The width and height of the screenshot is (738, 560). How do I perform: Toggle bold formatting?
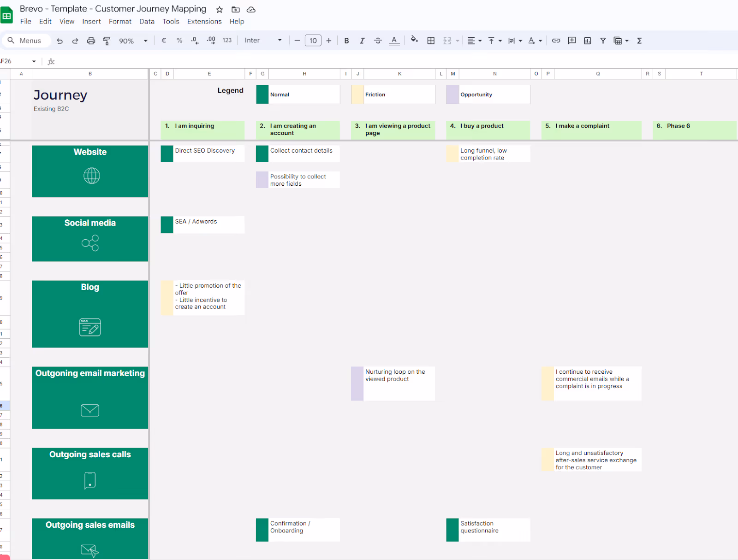346,41
